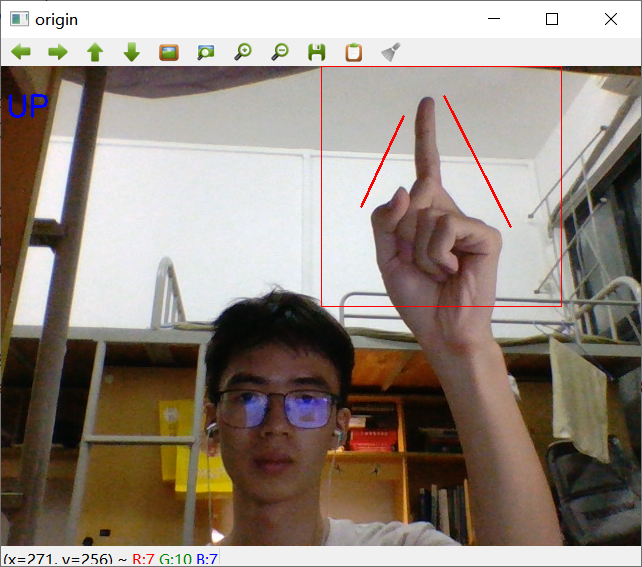Pan the image left with the left arrow

coord(21,52)
